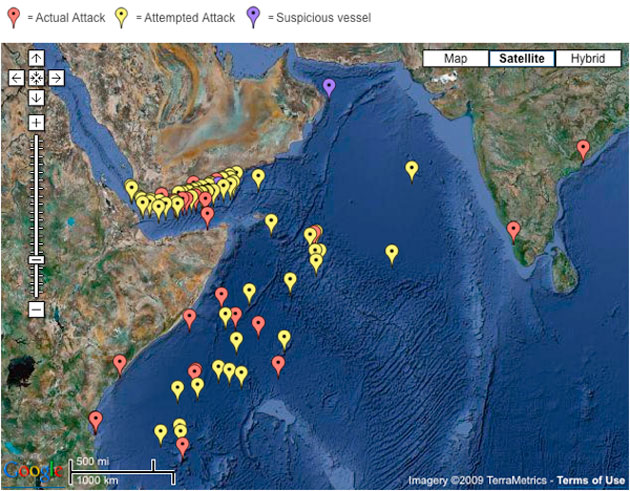The image size is (630, 491).
Task: Select the Satellite view tab
Action: click(522, 59)
